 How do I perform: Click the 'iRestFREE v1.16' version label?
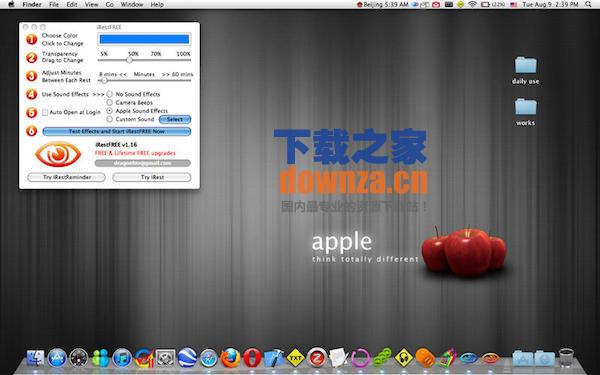point(116,145)
